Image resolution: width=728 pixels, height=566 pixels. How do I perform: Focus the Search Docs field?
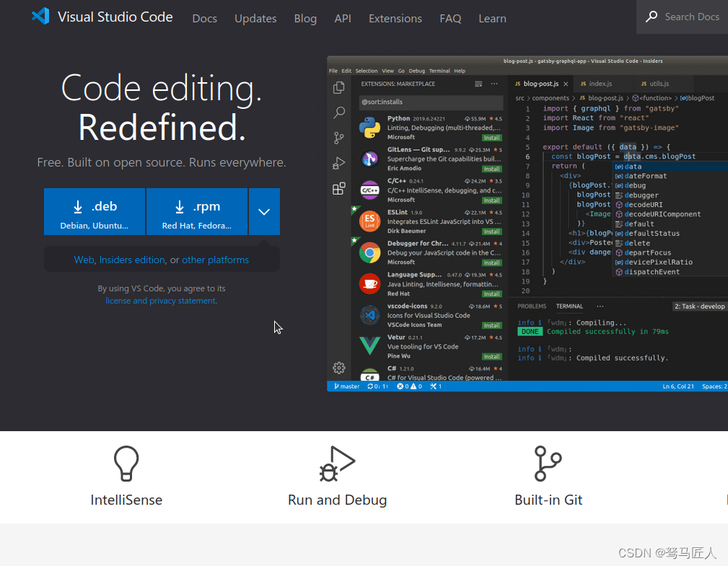pyautogui.click(x=682, y=17)
